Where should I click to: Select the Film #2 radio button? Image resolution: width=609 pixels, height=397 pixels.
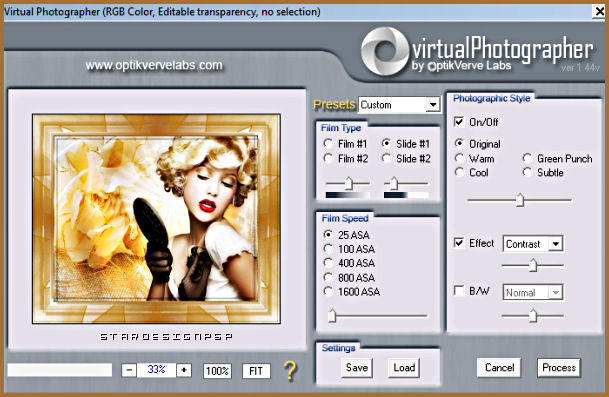[328, 158]
